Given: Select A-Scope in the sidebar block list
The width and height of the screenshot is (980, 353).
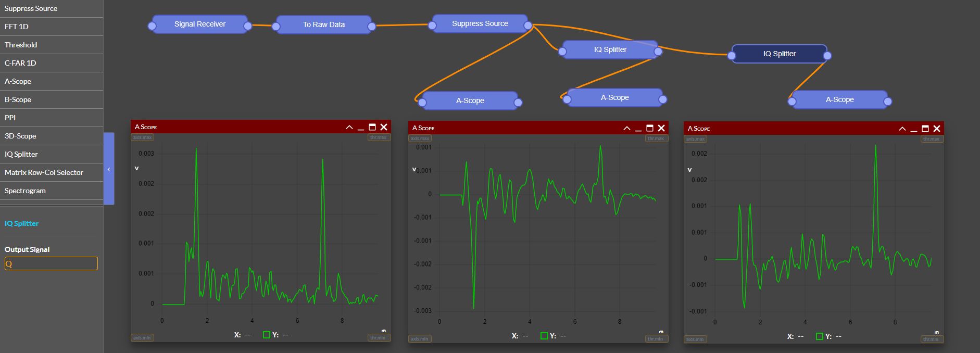Looking at the screenshot, I should tap(52, 81).
